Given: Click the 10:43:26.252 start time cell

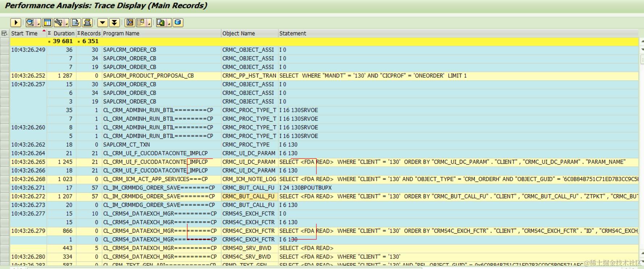Looking at the screenshot, I should (28, 76).
